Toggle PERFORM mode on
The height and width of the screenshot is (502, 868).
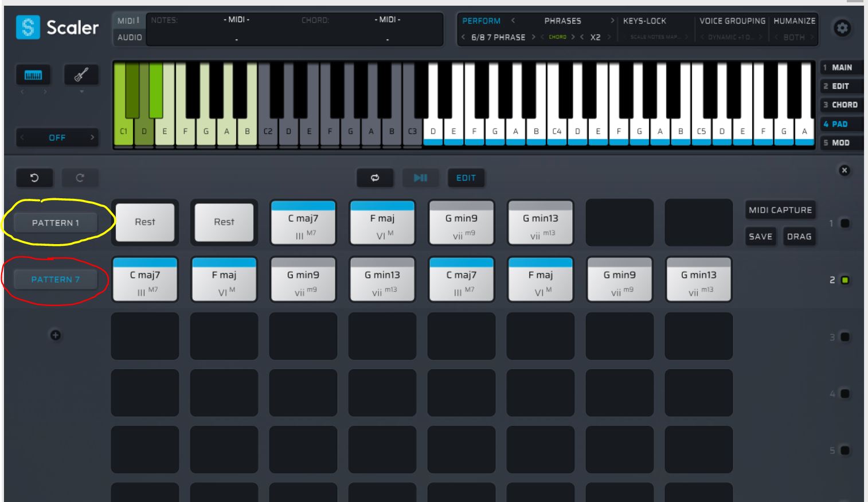point(481,21)
